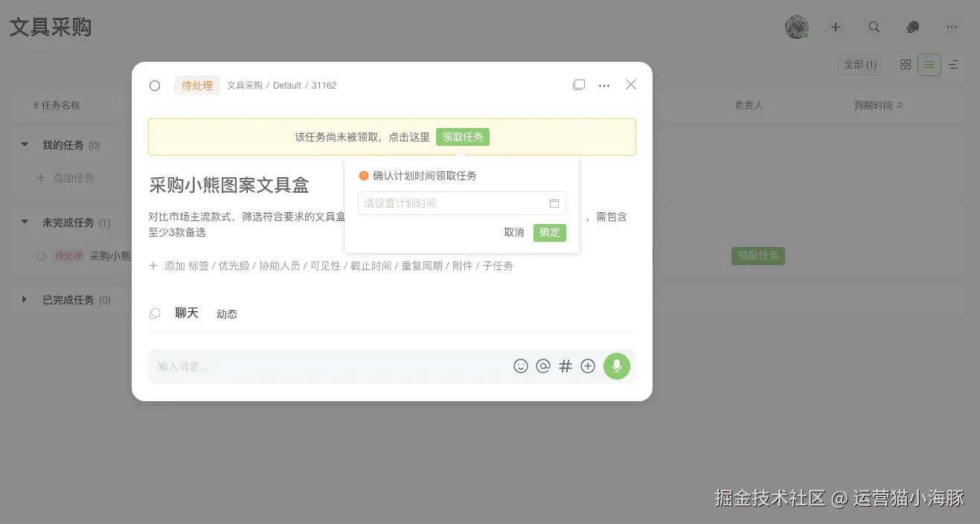Cancel the plan time popover with 取消
980x524 pixels.
click(x=514, y=232)
